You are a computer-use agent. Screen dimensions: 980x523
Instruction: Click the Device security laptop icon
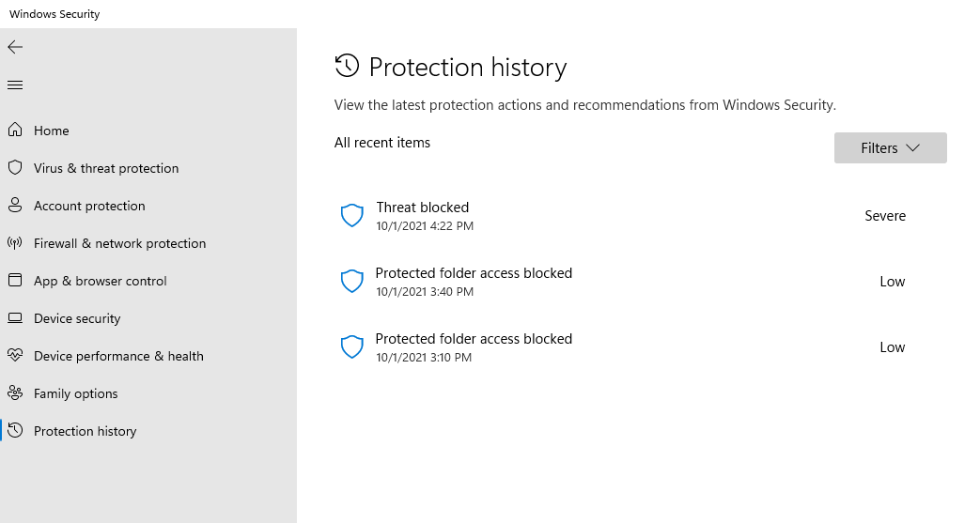(15, 318)
